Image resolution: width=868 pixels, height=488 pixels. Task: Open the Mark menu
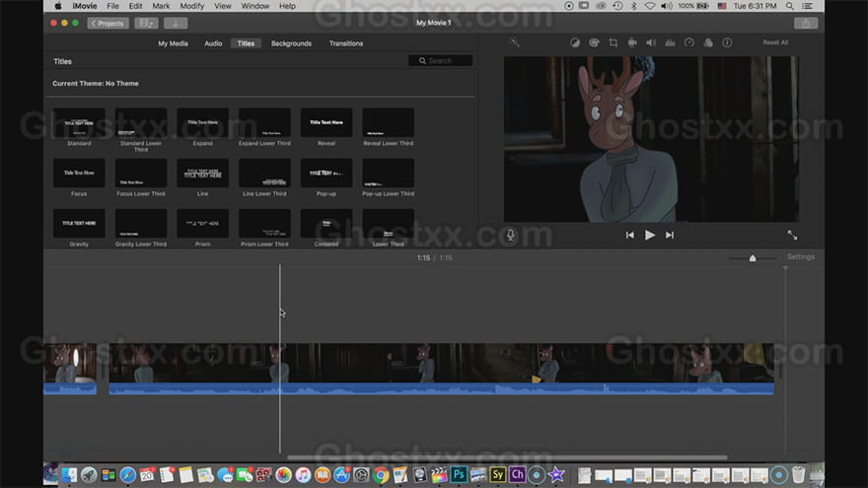click(x=161, y=6)
